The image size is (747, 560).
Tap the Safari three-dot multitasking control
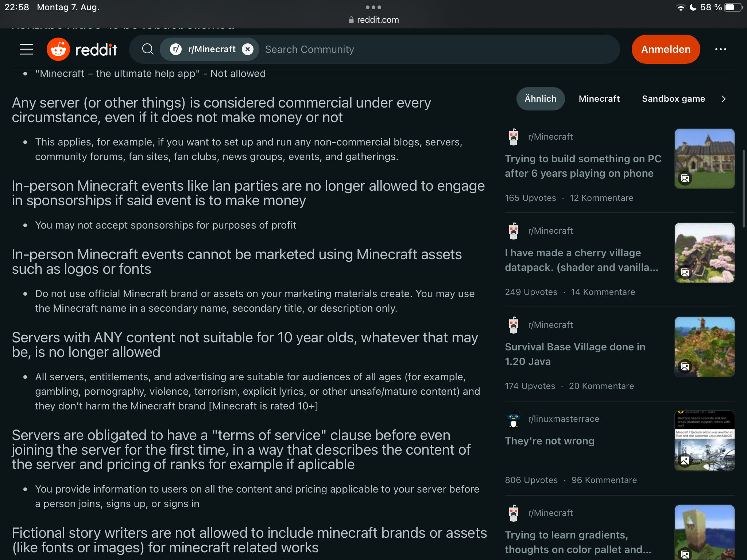click(x=373, y=7)
